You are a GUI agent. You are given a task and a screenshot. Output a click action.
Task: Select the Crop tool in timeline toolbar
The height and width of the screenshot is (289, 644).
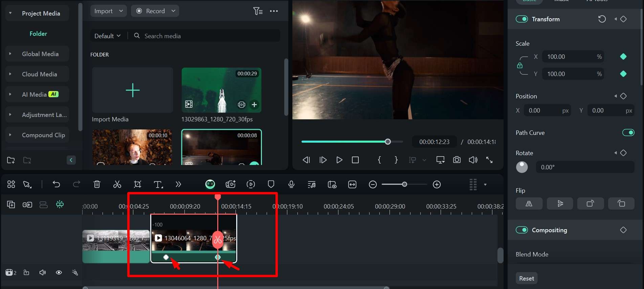[x=137, y=184]
